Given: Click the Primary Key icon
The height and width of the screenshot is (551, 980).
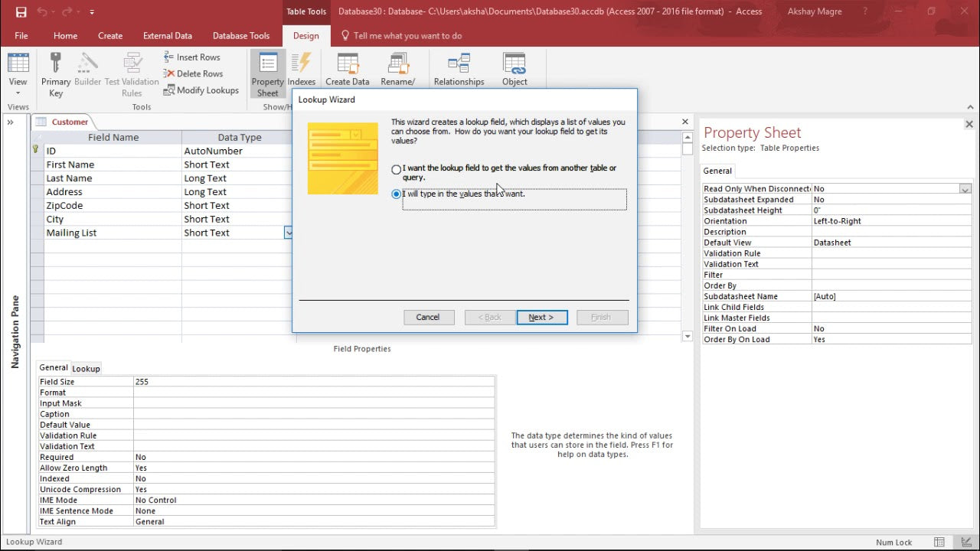Looking at the screenshot, I should click(x=55, y=64).
